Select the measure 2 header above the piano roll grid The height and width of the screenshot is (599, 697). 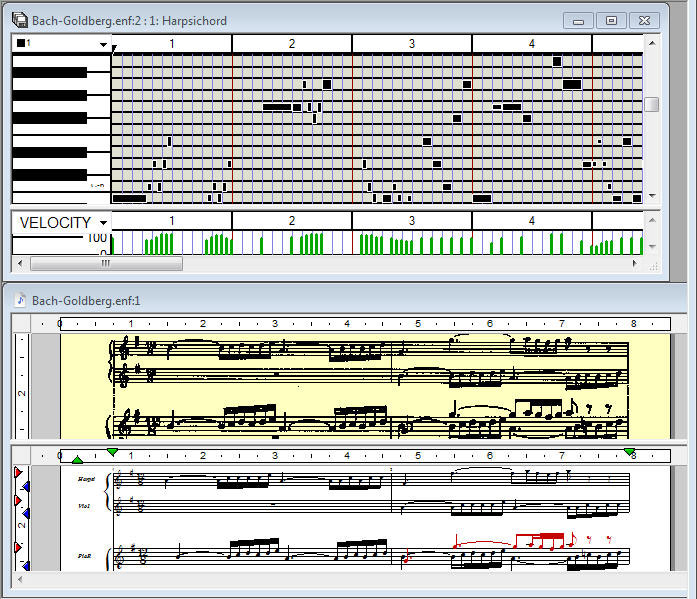pos(292,44)
